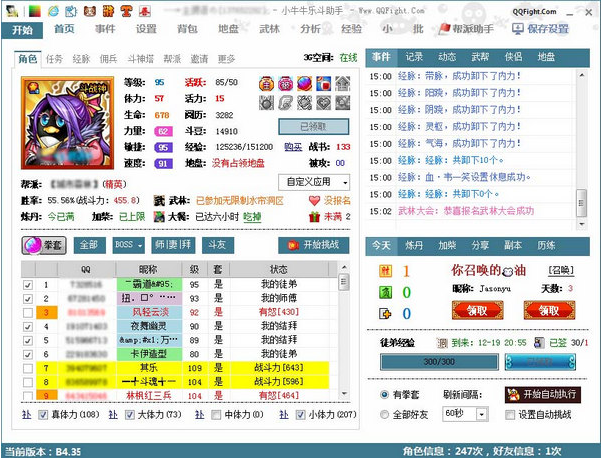The image size is (602, 458).
Task: Select the 全部好友 radio button
Action: tap(384, 415)
